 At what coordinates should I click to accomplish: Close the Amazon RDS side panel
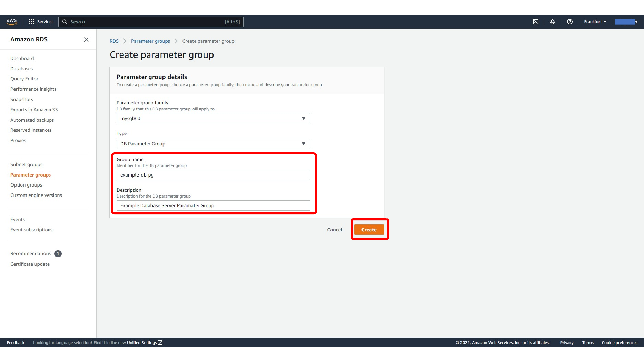click(86, 40)
